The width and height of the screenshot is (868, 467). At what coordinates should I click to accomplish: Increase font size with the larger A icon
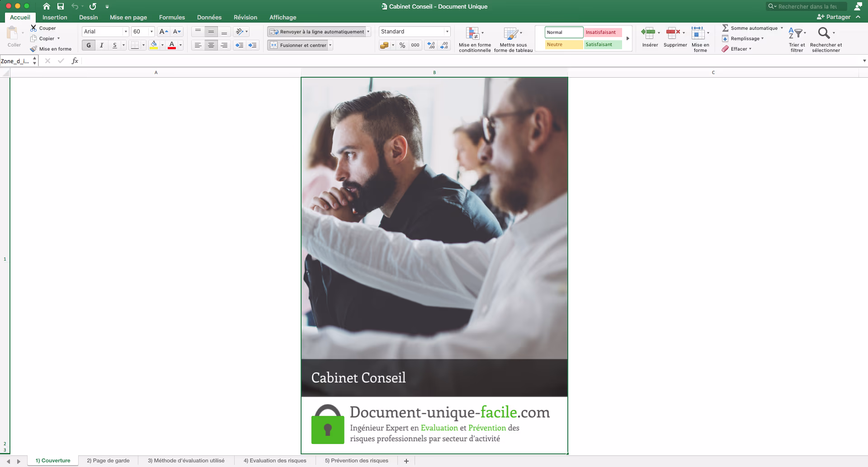pyautogui.click(x=164, y=32)
